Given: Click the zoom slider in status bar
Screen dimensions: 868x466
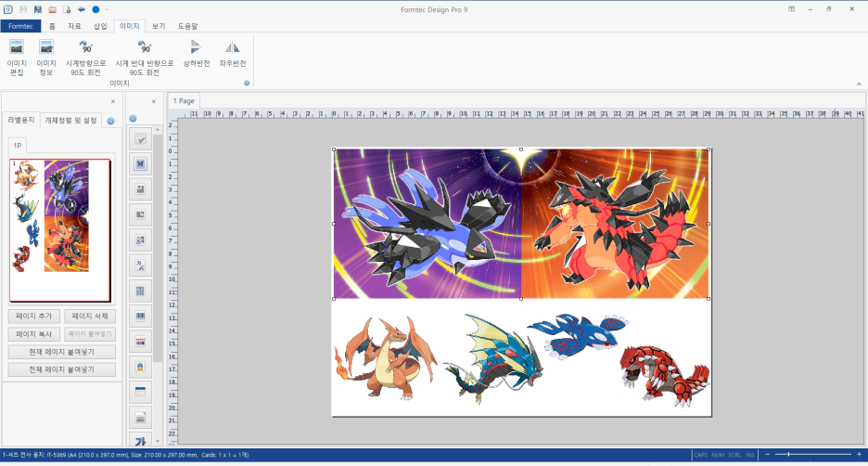Looking at the screenshot, I should click(812, 454).
